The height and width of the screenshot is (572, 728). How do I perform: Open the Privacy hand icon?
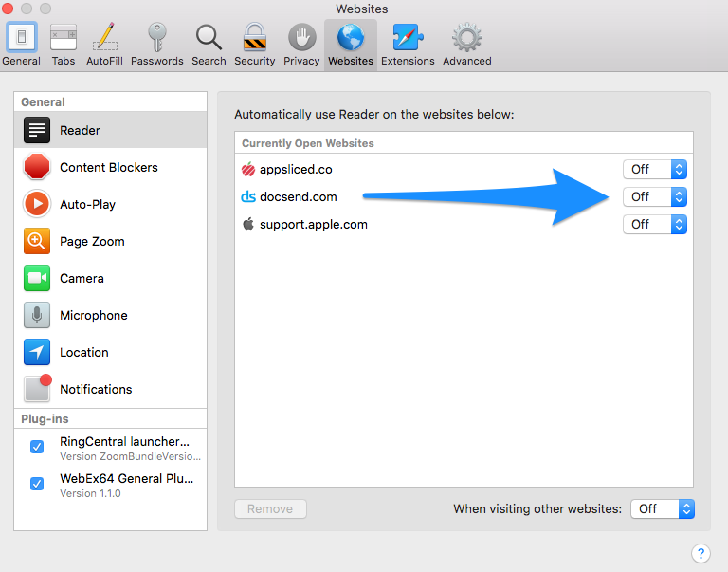pyautogui.click(x=301, y=37)
